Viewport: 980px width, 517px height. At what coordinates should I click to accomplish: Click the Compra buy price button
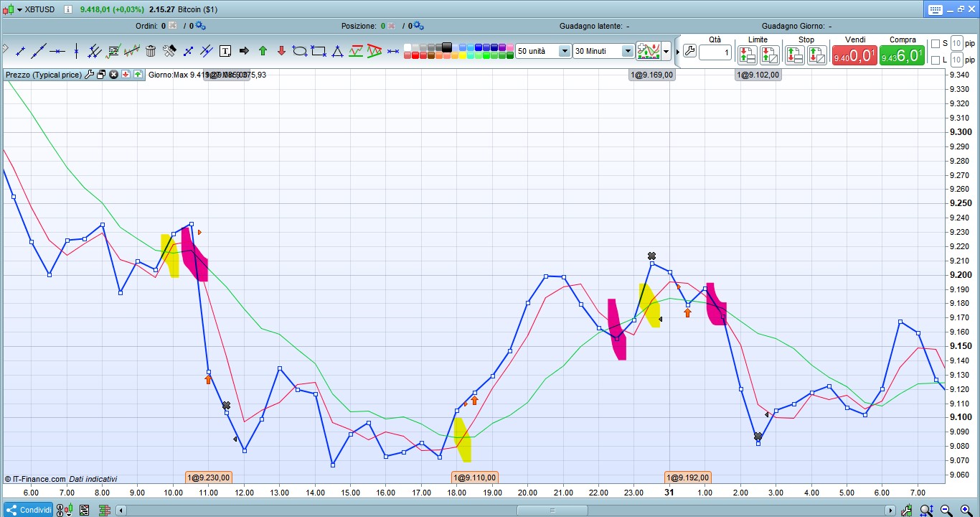click(x=902, y=55)
